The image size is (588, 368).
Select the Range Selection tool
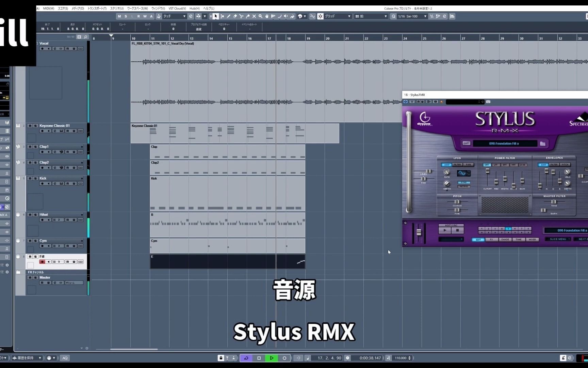(222, 16)
